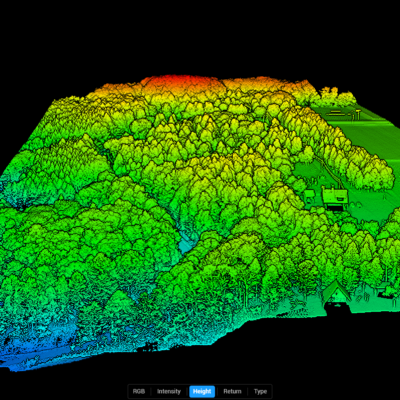Click the green-roofed house near the bottom right
This screenshot has height=400, width=400.
tap(337, 292)
